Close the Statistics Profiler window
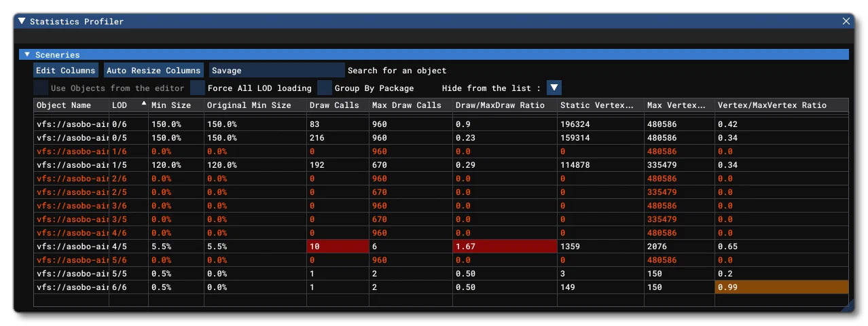Viewport: 868px width, 326px height. click(846, 21)
